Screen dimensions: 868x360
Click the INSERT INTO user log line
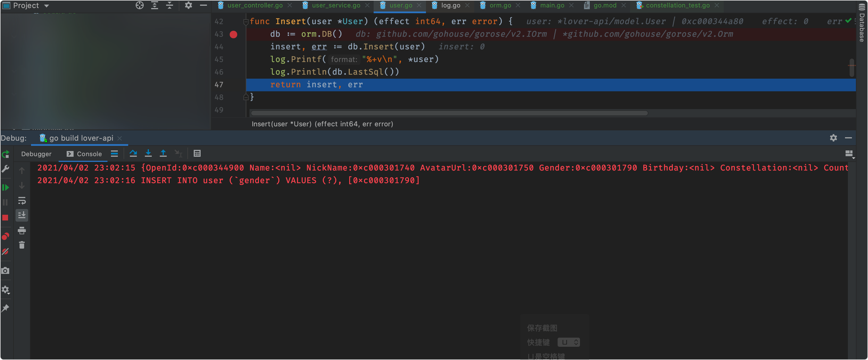(228, 180)
